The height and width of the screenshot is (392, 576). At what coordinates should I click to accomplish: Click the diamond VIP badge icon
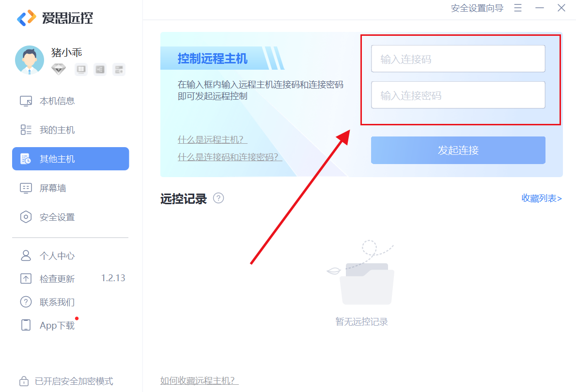[x=59, y=69]
